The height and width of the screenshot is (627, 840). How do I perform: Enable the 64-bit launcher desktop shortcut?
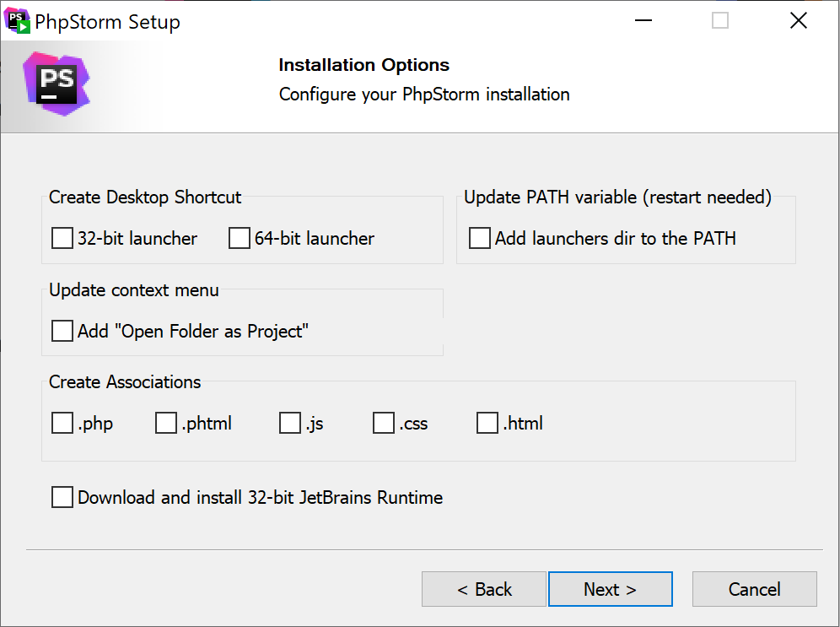coord(239,238)
